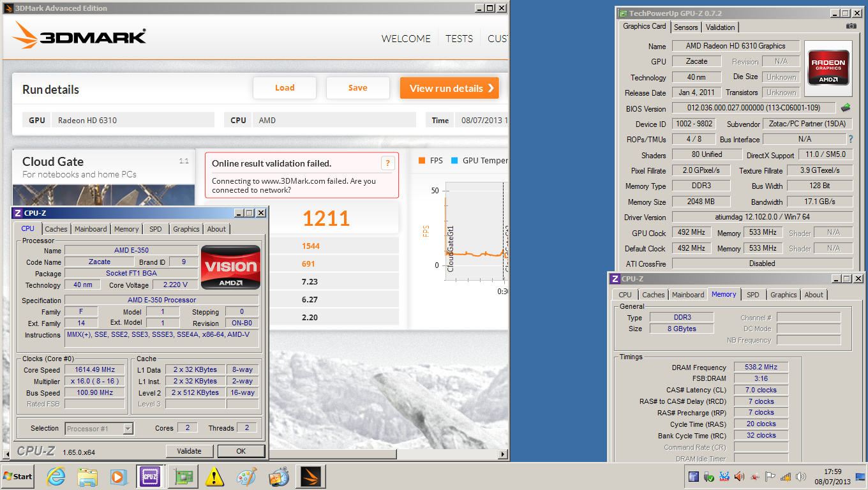Viewport: 868px width, 490px height.
Task: Click the yellow warning triangle taskbar icon
Action: pos(215,477)
